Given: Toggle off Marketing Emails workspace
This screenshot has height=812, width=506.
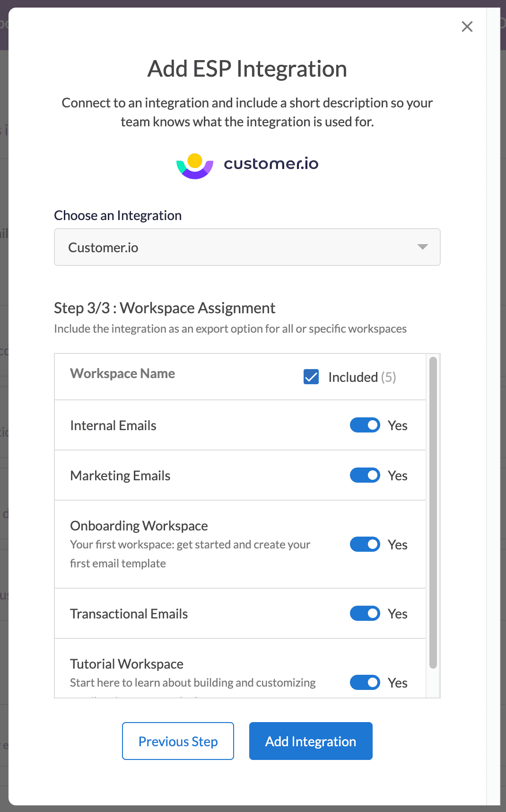Looking at the screenshot, I should (365, 475).
